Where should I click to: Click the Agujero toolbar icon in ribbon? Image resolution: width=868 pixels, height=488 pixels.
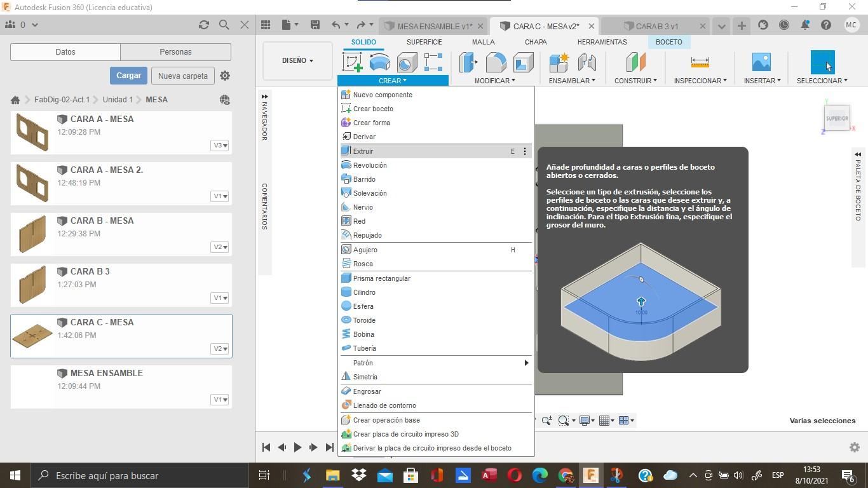coord(407,62)
